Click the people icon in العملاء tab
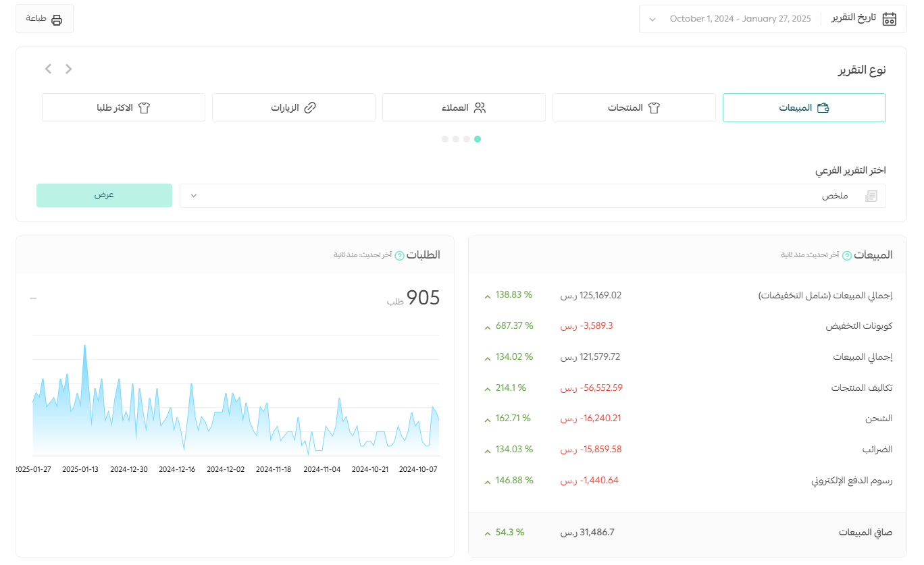 point(480,108)
